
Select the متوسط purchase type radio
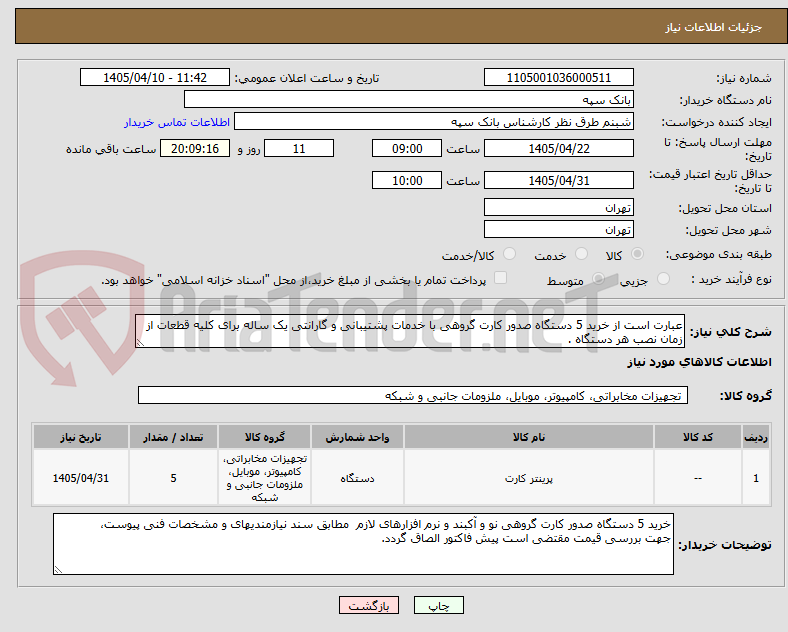pos(598,279)
